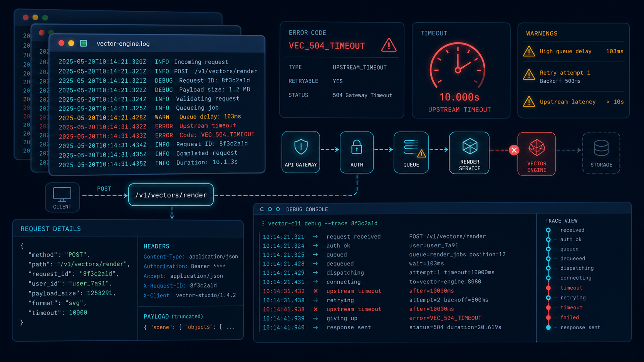
Task: Click the WARN Queue delay: 103ms log line
Action: pyautogui.click(x=150, y=117)
